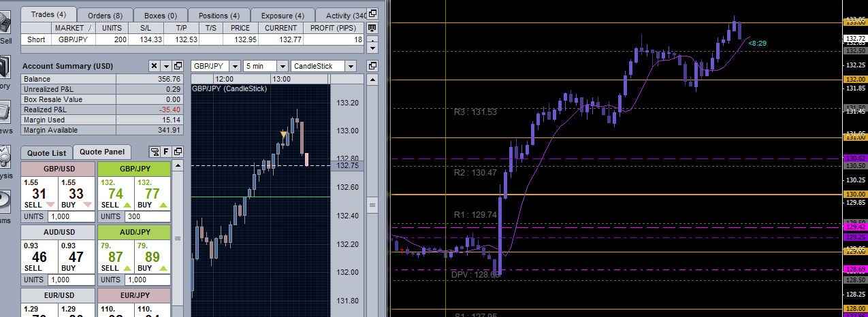Open the Analysis sidebar icon
The image size is (868, 317).
point(5,156)
